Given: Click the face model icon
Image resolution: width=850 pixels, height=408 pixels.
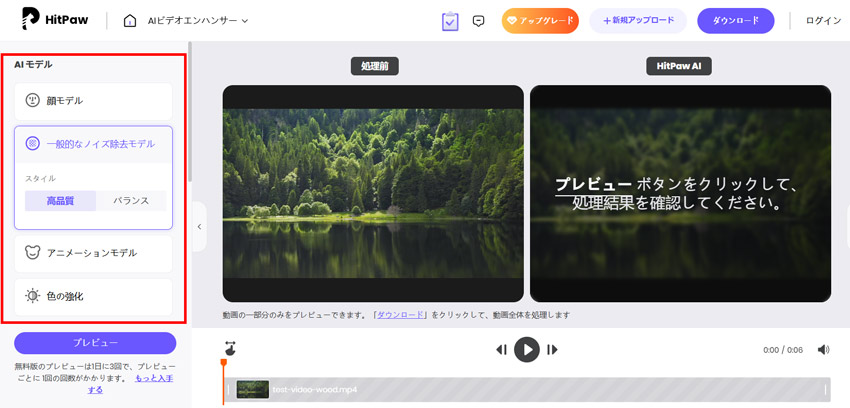Looking at the screenshot, I should (33, 101).
